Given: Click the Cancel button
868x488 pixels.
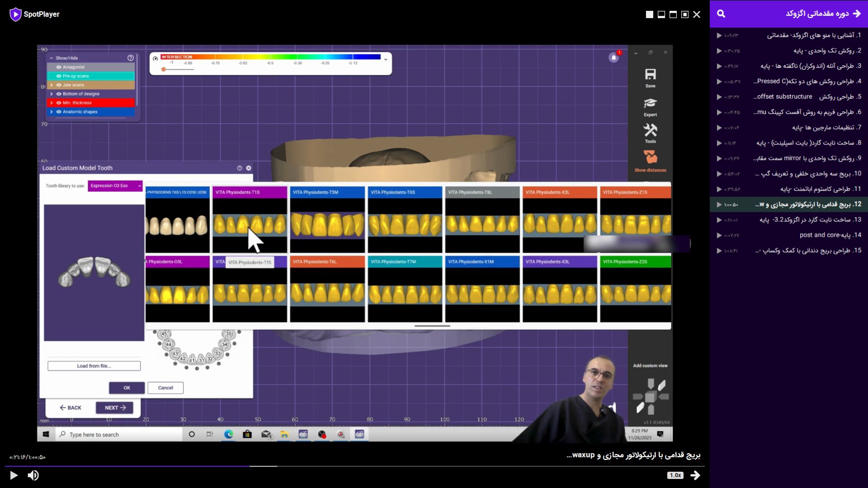Looking at the screenshot, I should 165,388.
